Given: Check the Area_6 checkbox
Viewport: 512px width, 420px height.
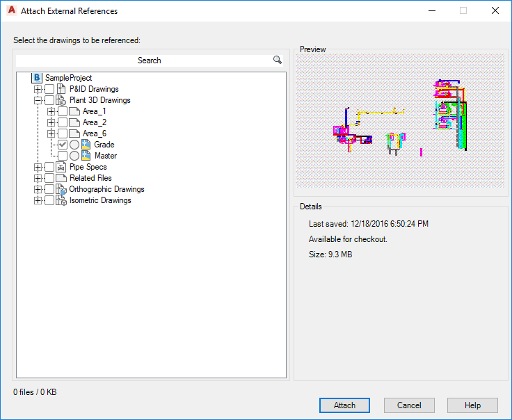Looking at the screenshot, I should click(x=63, y=134).
